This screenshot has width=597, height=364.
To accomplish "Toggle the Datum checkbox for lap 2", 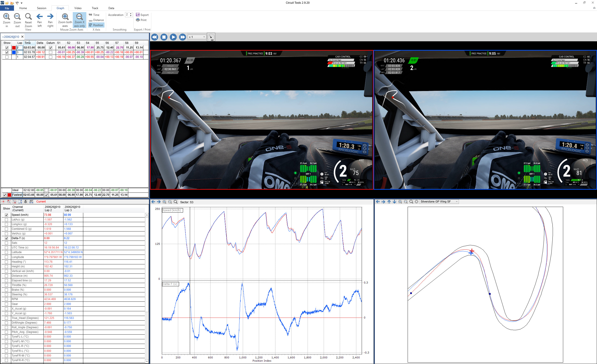I will [x=50, y=48].
